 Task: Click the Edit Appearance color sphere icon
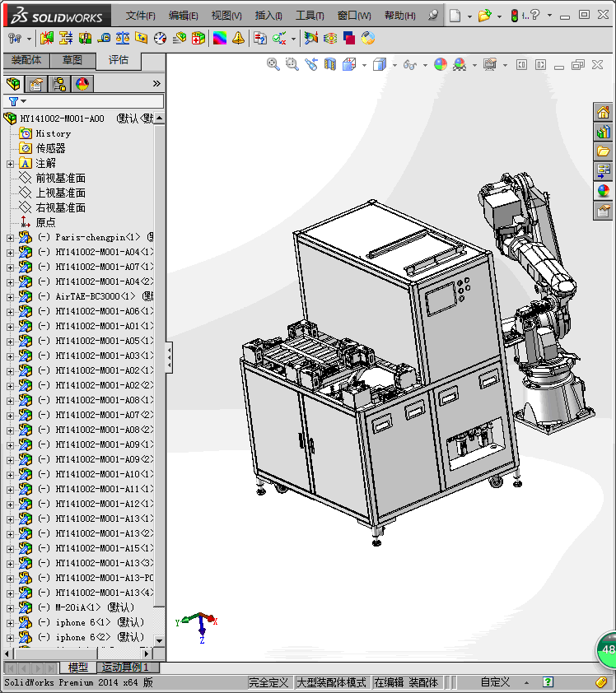441,64
